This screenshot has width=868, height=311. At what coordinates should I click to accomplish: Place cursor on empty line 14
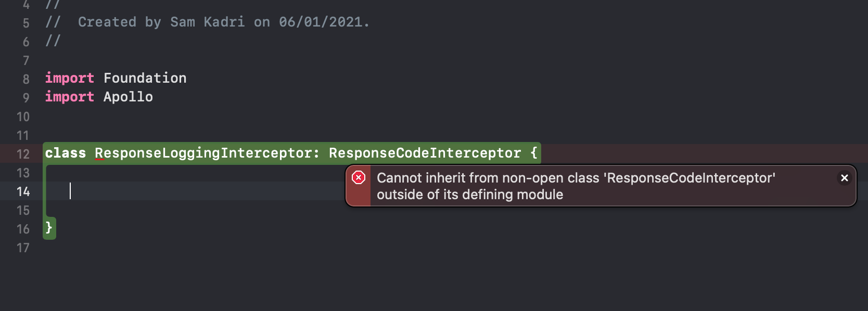[x=71, y=191]
